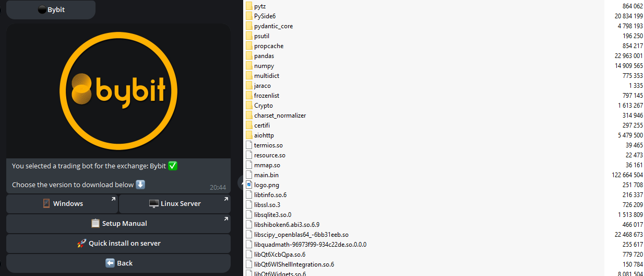Viewport: 644px width, 276px height.
Task: Click the libtinfo.so.6 file icon
Action: tap(249, 195)
